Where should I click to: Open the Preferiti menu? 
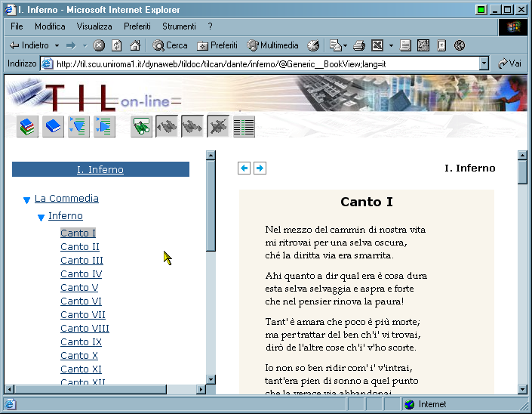137,26
